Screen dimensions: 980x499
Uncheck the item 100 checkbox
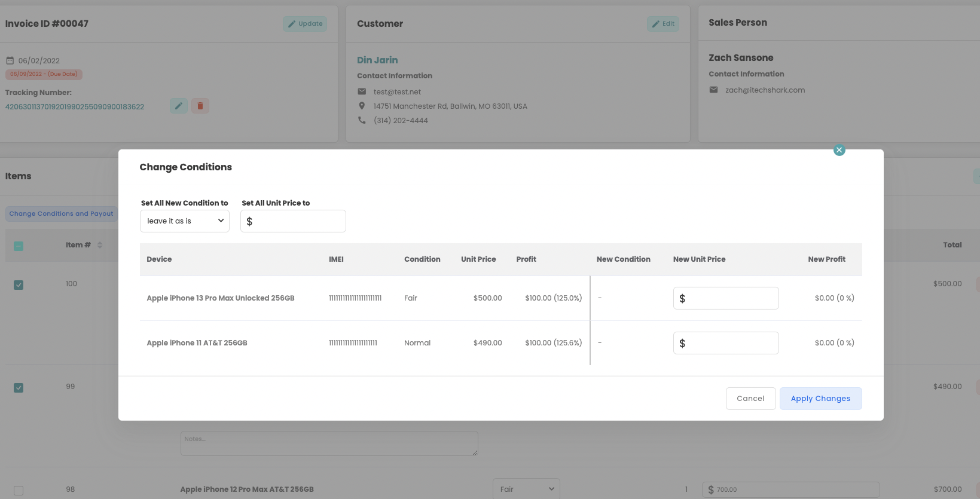19,285
